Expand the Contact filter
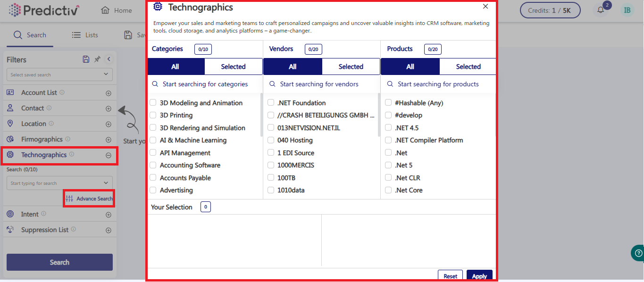Screen dimensions: 644x282 pyautogui.click(x=109, y=109)
